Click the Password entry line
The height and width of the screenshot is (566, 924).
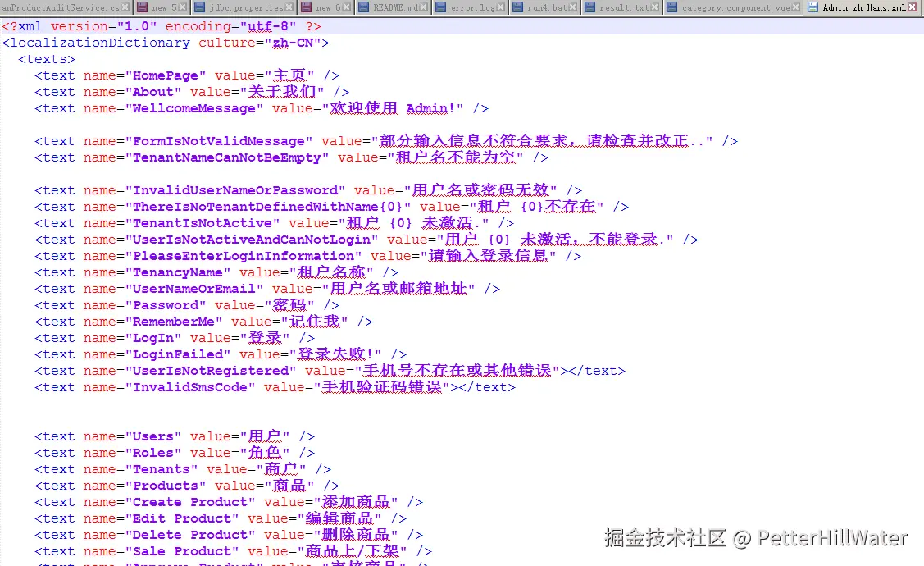pyautogui.click(x=187, y=305)
